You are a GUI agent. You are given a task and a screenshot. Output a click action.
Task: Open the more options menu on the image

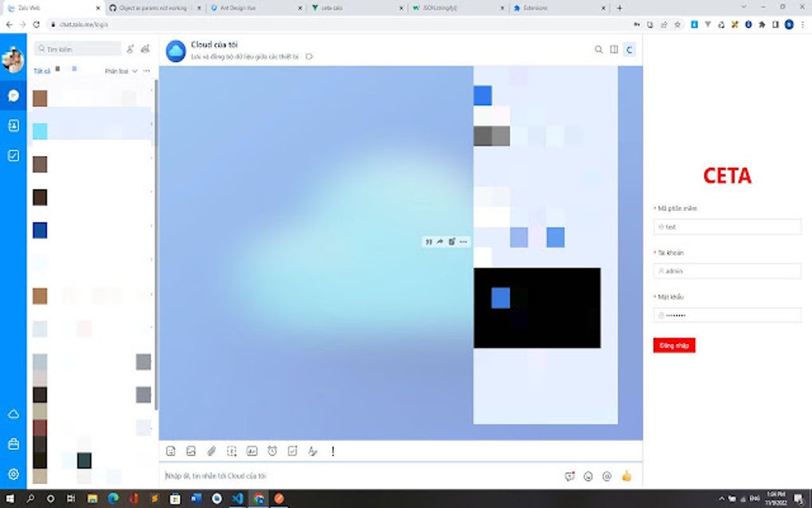463,242
